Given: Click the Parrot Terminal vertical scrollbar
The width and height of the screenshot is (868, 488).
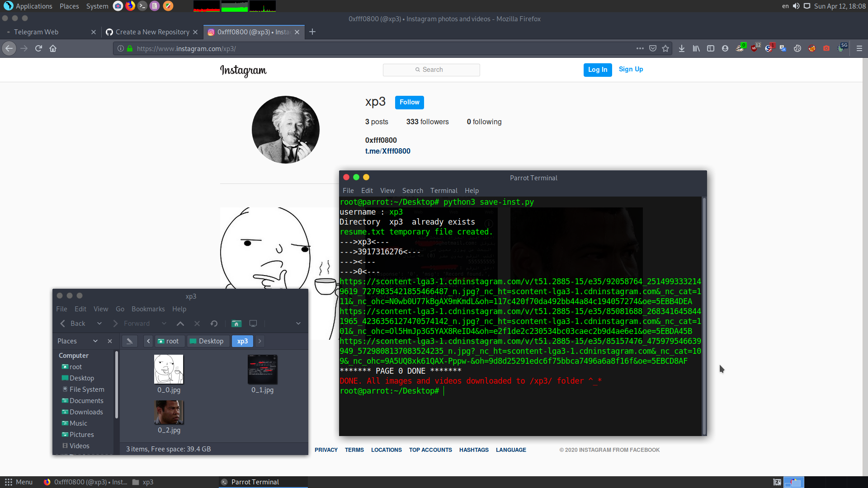Looking at the screenshot, I should (704, 316).
